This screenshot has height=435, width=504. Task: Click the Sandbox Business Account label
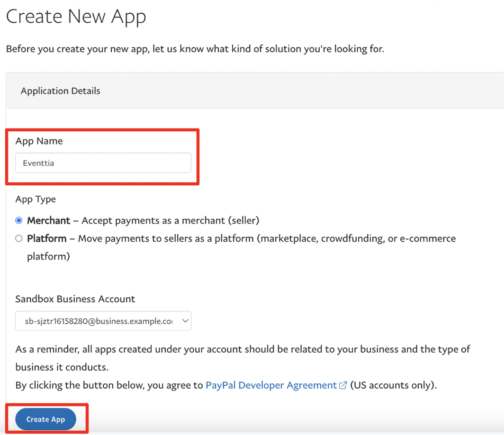pos(75,299)
